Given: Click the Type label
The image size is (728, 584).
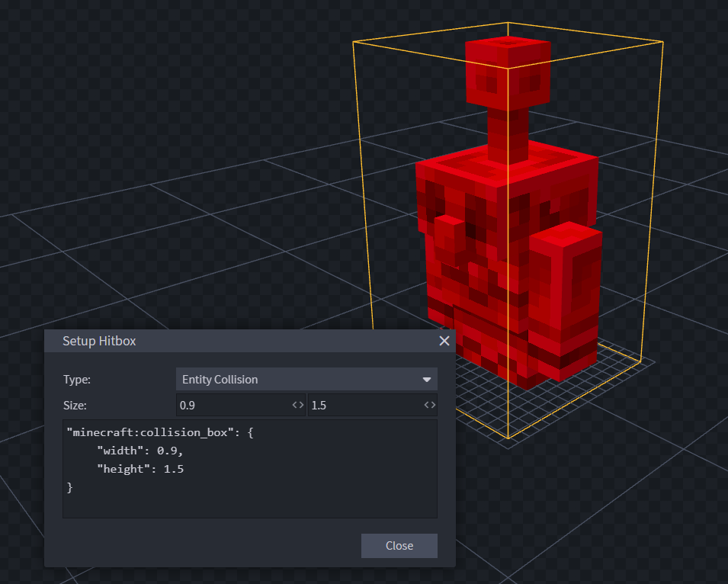Looking at the screenshot, I should tap(76, 380).
